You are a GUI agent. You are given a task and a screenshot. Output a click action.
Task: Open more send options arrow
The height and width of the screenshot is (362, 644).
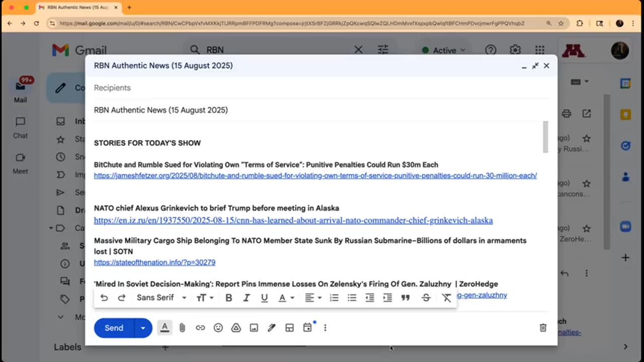pos(143,328)
